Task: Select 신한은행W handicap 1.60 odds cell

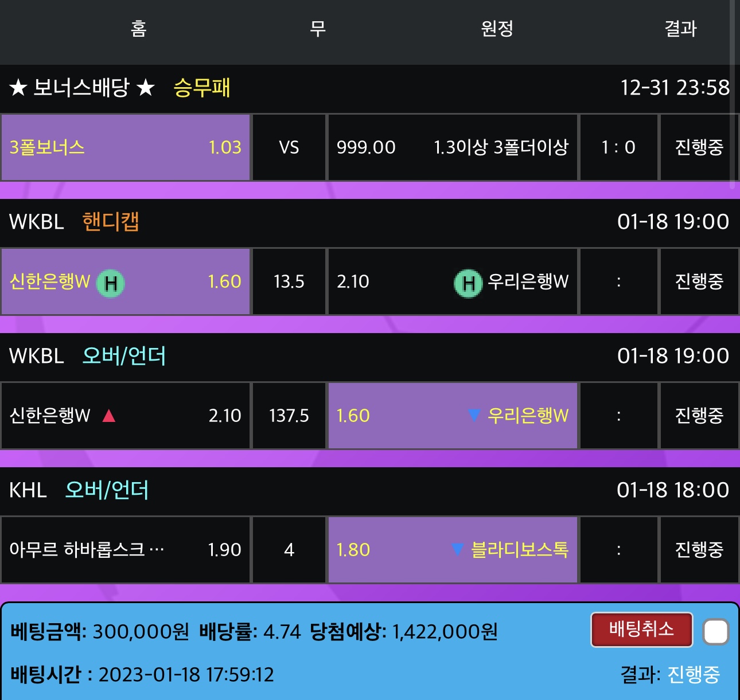Action: pos(126,281)
